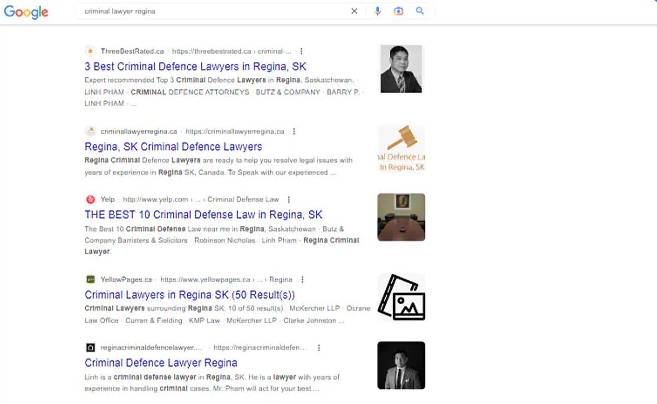The image size is (657, 404).
Task: Open search by image camera icon
Action: coord(398,11)
